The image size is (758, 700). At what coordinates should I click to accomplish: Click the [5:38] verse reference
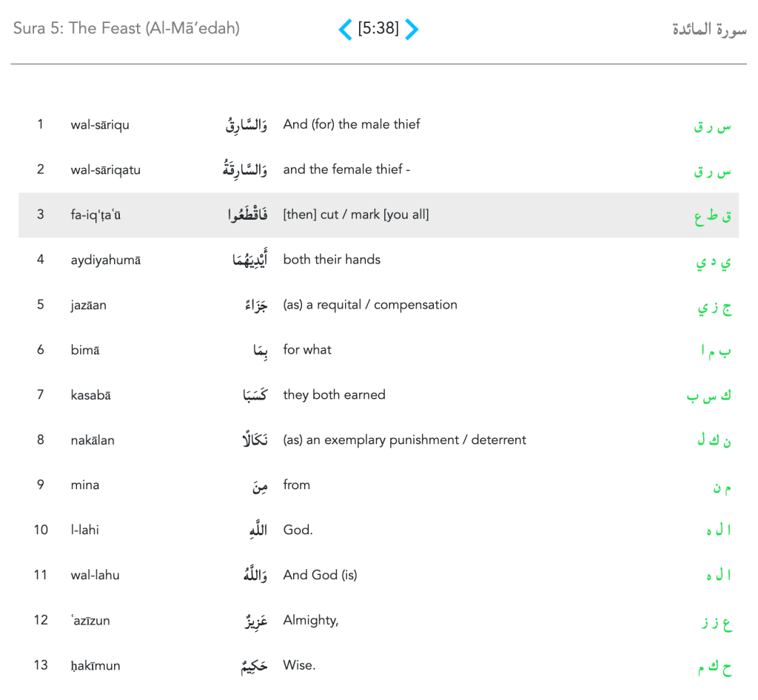[378, 29]
